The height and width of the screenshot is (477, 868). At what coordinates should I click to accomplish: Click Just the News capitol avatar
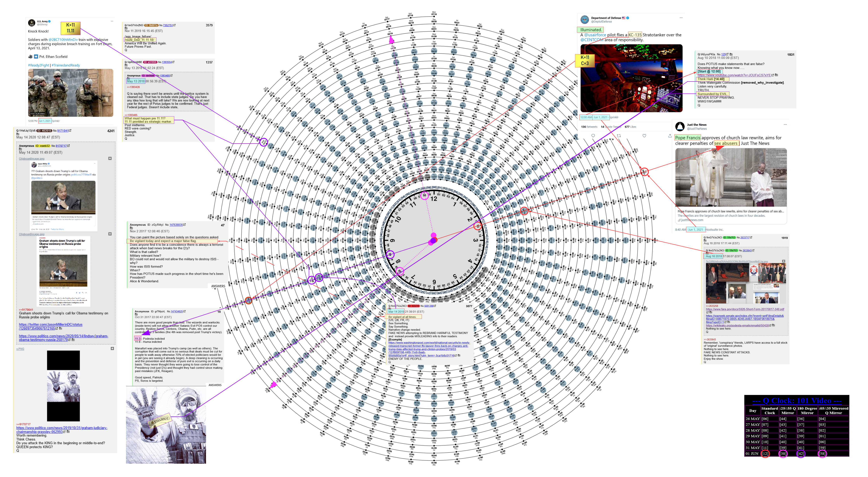coord(680,126)
